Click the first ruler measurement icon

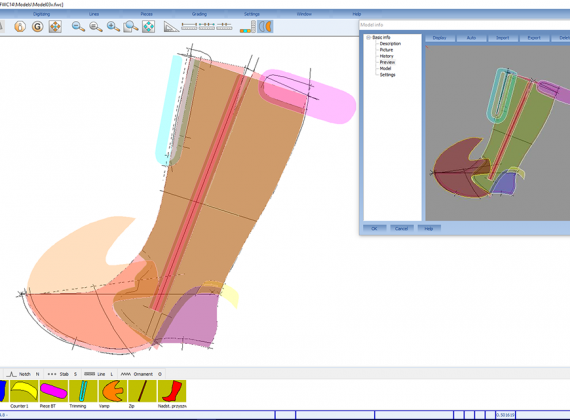(x=189, y=26)
